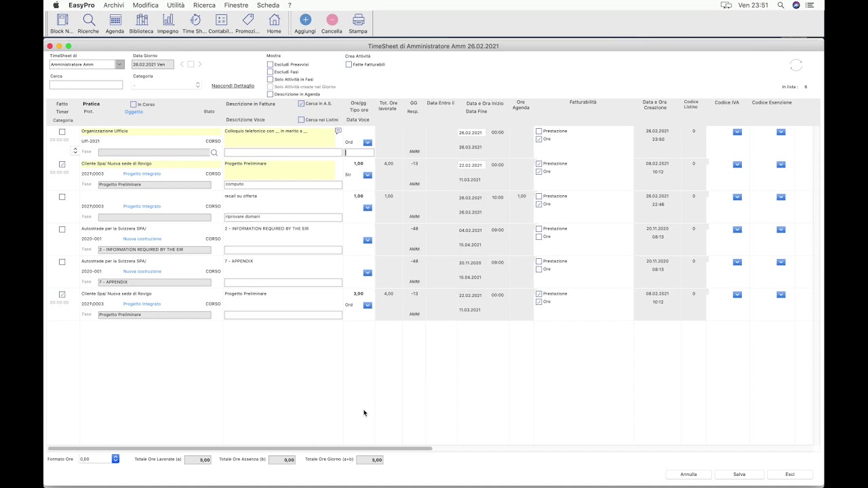Open the Scheda menu
This screenshot has width=868, height=488.
tap(268, 5)
